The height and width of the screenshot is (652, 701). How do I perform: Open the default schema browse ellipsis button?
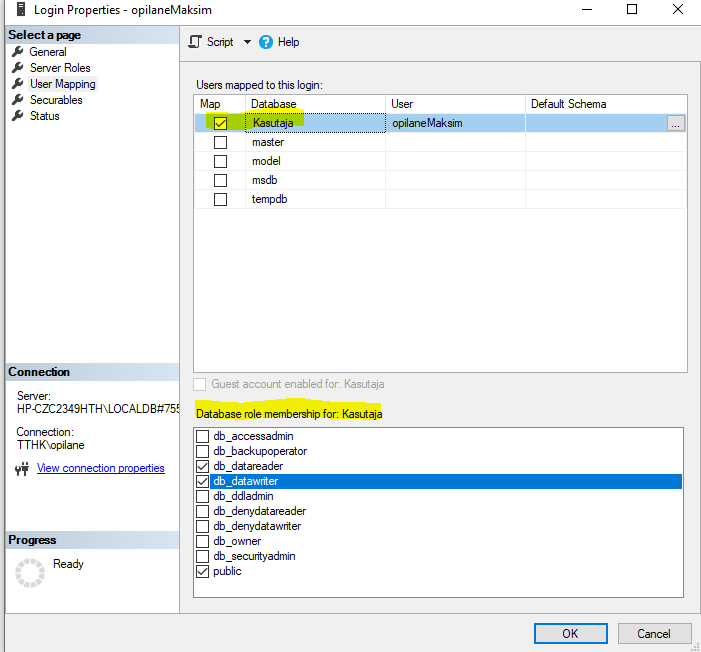(676, 123)
